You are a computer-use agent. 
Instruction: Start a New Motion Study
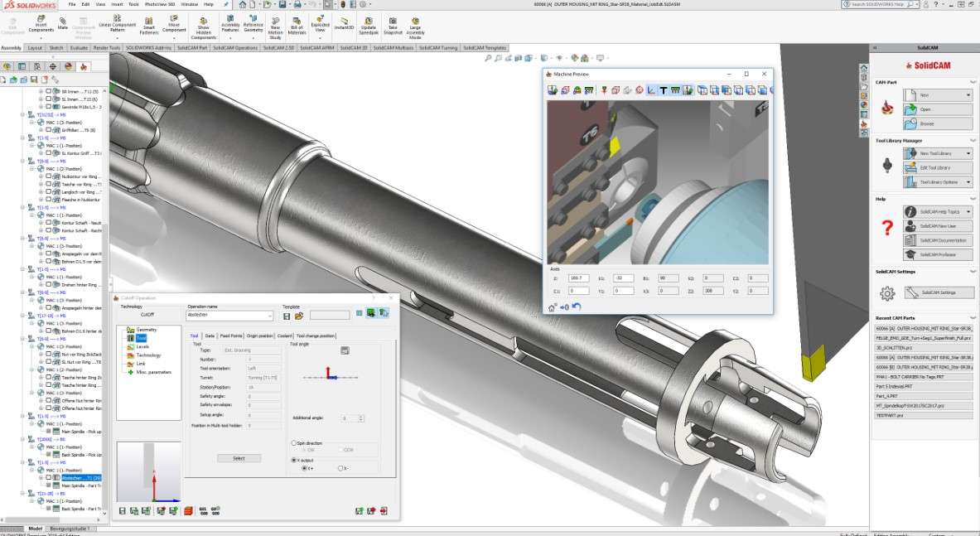275,28
